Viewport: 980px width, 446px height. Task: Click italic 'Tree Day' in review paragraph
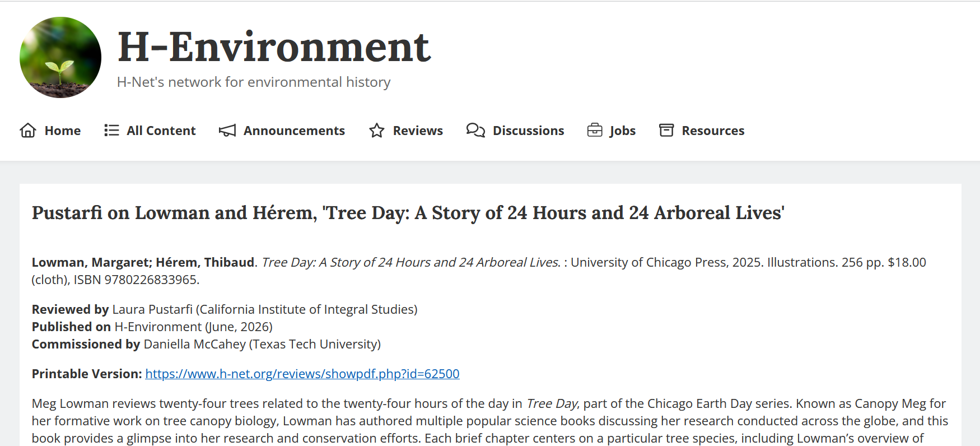(x=552, y=403)
